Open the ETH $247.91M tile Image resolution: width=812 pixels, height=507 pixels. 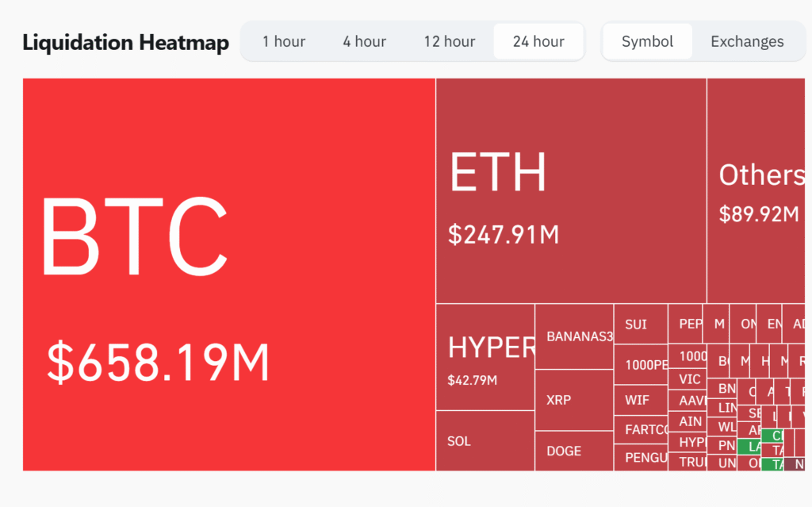coord(571,190)
